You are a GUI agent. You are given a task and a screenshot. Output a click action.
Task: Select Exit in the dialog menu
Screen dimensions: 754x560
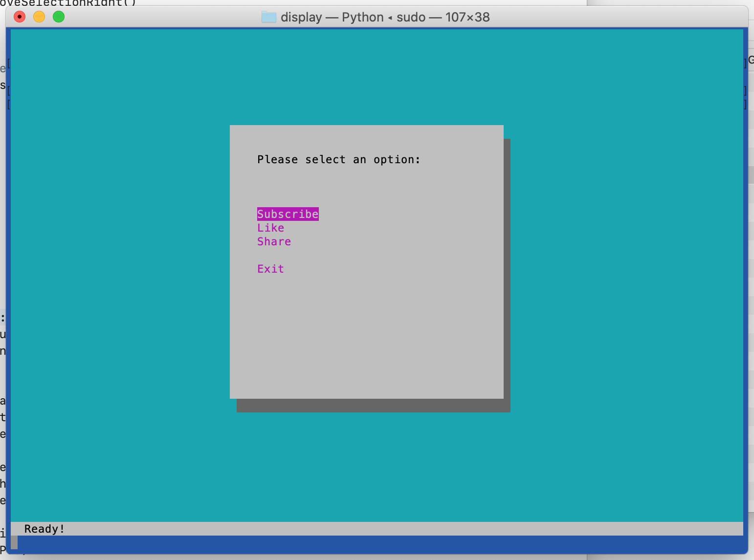270,269
